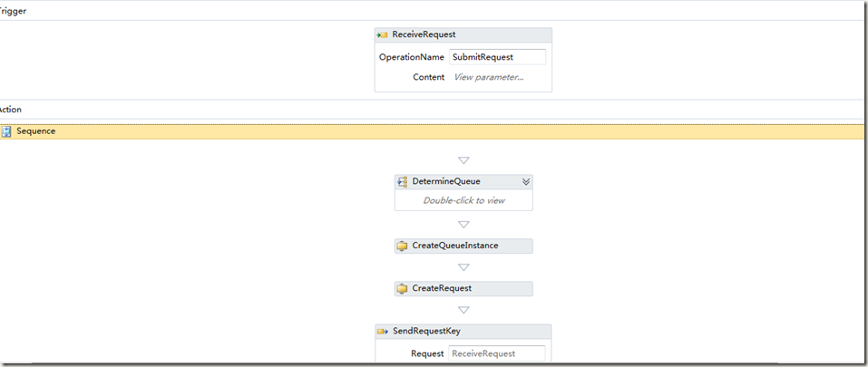Select the ReceiveRequest activity title

pyautogui.click(x=424, y=34)
